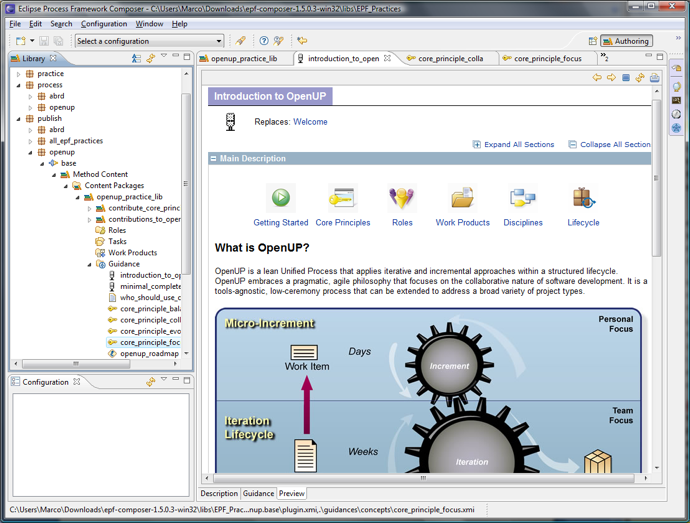Select core_principle_evo in the Library tree
Image resolution: width=690 pixels, height=523 pixels.
pos(150,331)
